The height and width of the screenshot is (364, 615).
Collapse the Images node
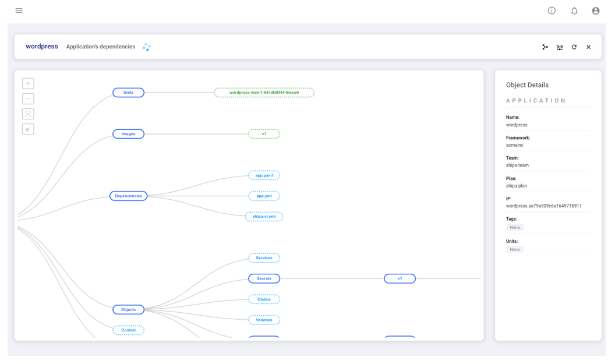[x=128, y=134]
